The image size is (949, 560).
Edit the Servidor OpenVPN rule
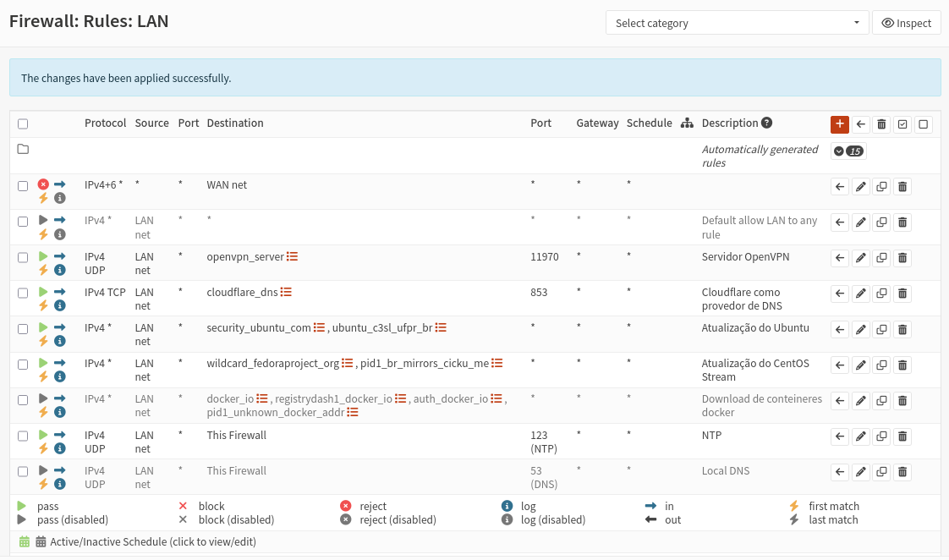pyautogui.click(x=860, y=258)
